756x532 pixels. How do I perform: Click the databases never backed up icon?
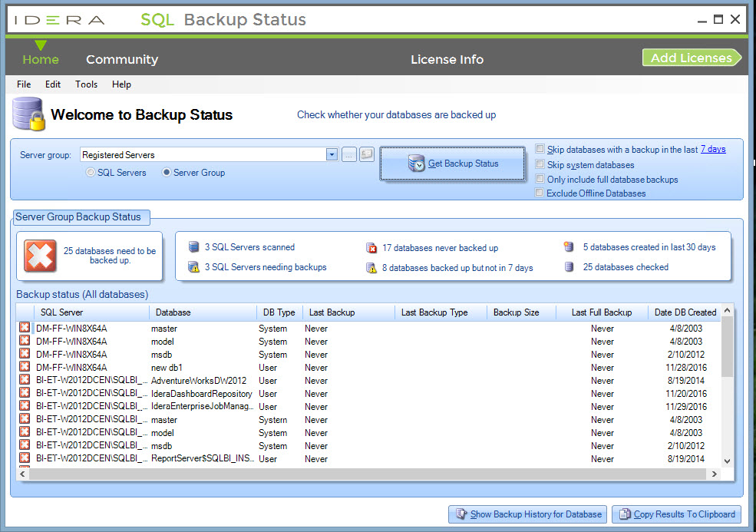point(371,248)
